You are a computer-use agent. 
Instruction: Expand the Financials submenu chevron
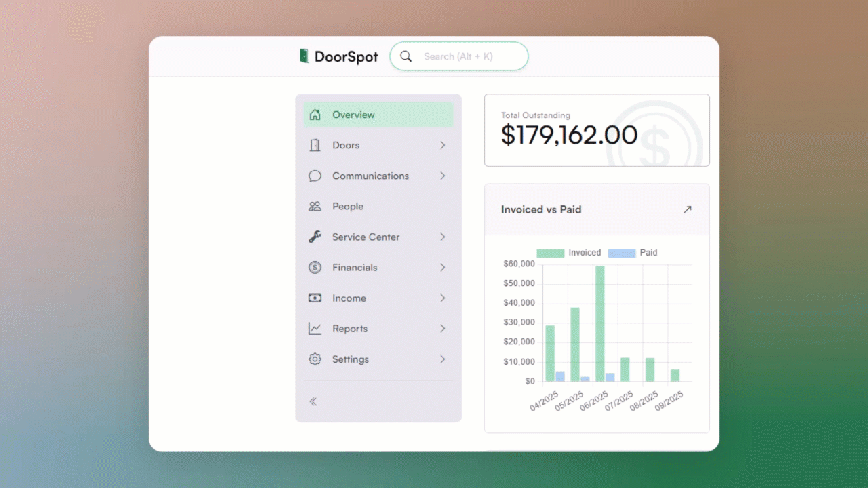pyautogui.click(x=442, y=267)
